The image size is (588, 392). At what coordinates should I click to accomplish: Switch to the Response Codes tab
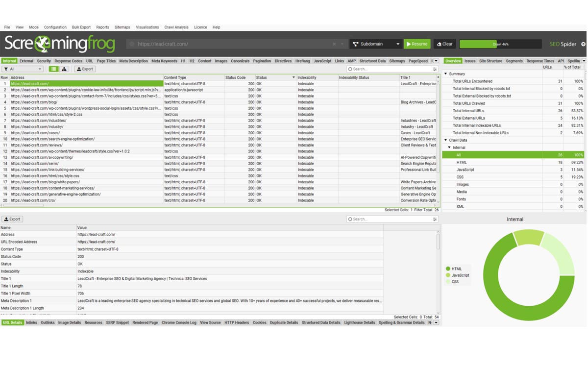click(x=68, y=61)
